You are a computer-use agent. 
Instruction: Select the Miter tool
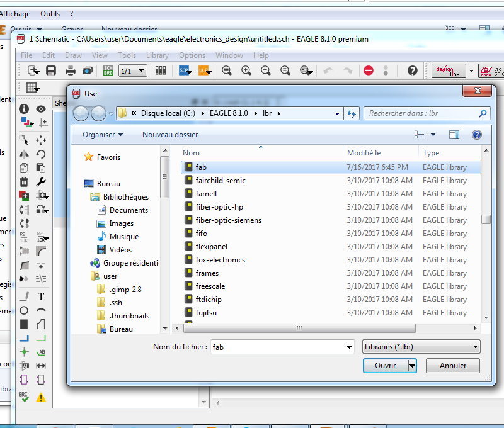(x=41, y=251)
